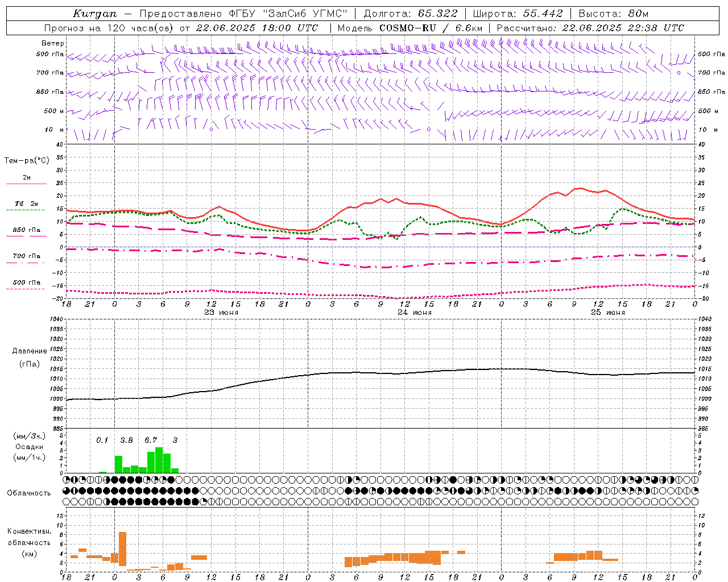The image size is (728, 582).
Task: Select the "Высота: 80м" elevation text
Action: (x=613, y=14)
